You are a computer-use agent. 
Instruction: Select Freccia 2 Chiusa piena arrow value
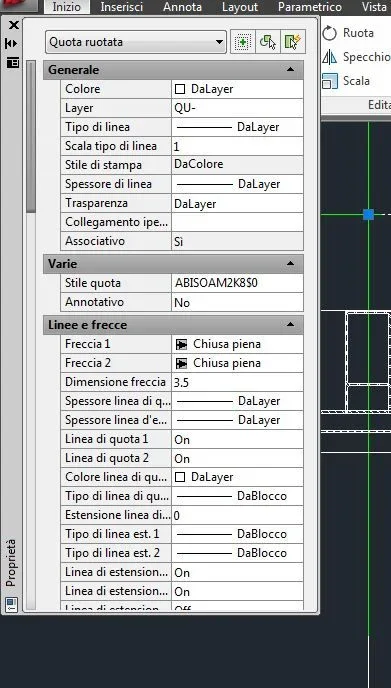[x=237, y=363]
